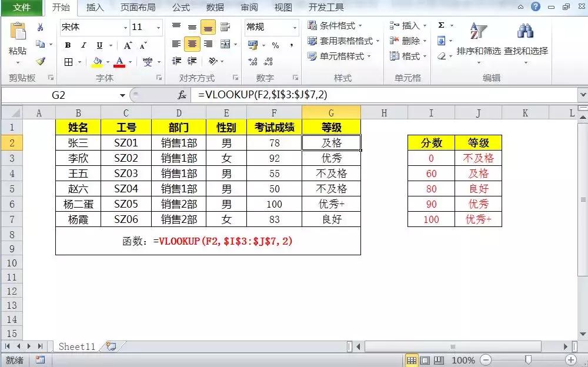The width and height of the screenshot is (588, 367).
Task: Click the Merge and Center icon
Action: tap(225, 44)
